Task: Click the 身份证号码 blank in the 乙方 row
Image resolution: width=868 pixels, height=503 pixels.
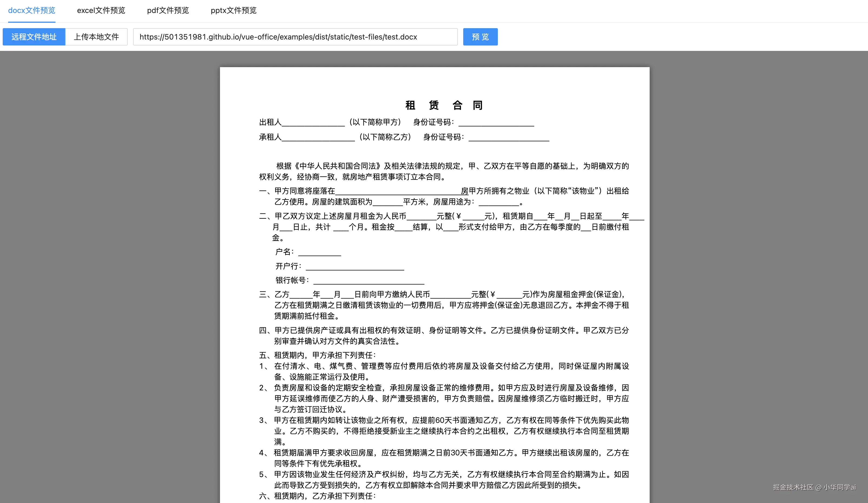Action: click(509, 138)
